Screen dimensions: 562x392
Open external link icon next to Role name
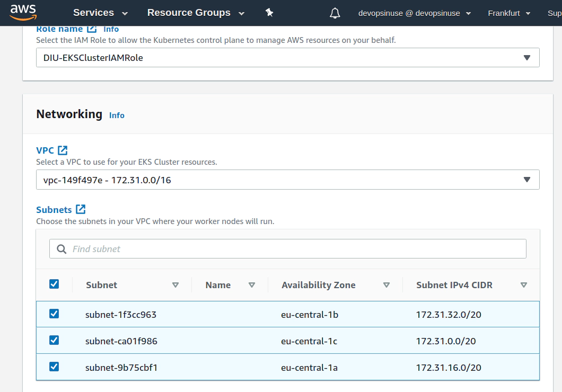pos(92,29)
